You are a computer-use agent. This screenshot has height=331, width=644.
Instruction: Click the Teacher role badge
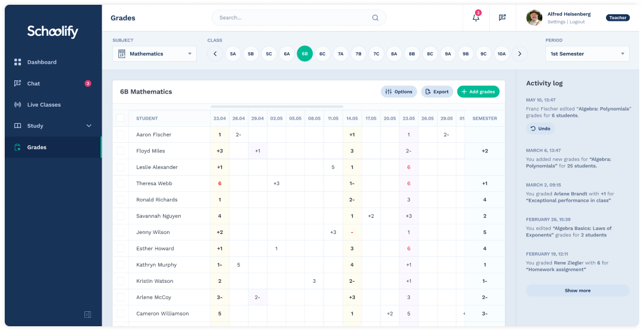coord(618,18)
